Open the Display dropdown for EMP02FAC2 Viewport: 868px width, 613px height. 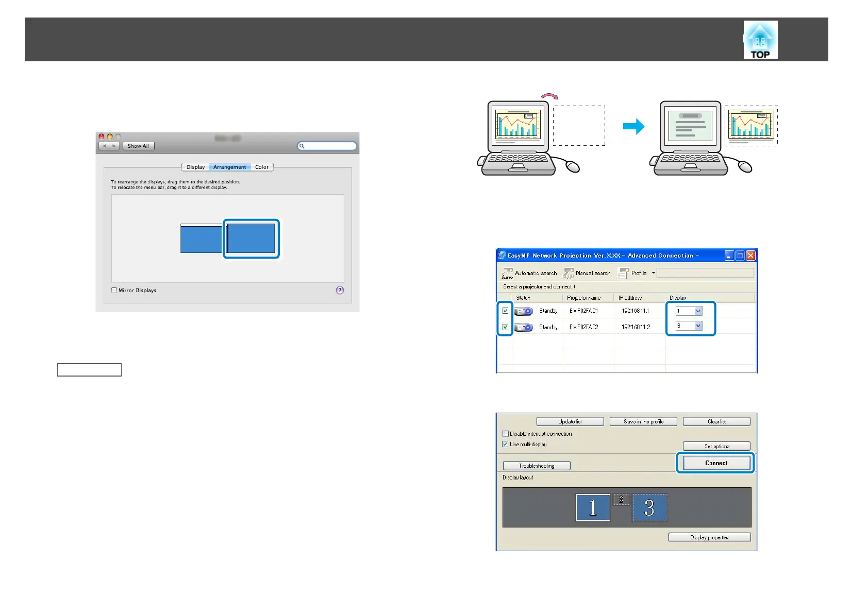coord(698,326)
